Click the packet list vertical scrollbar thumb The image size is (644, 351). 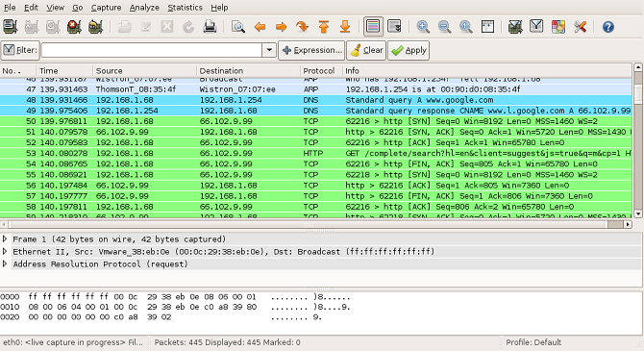click(638, 94)
